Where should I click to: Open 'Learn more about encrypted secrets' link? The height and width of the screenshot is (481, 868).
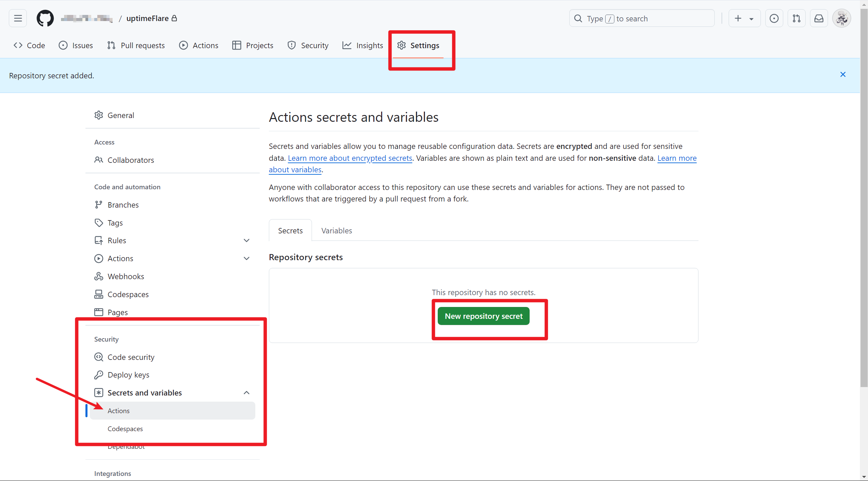coord(350,158)
